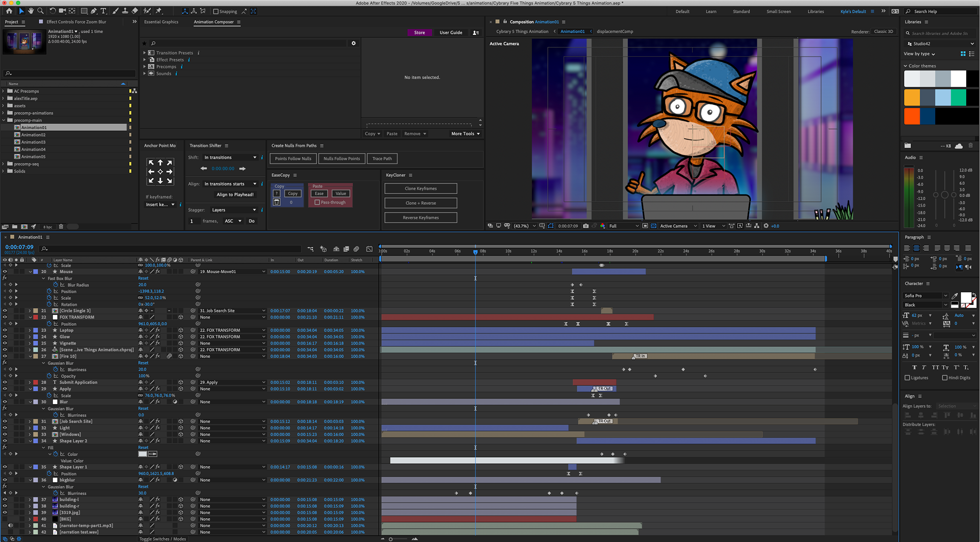
Task: Toggle Pass-through checkbox in EaseCopy
Action: (x=317, y=202)
